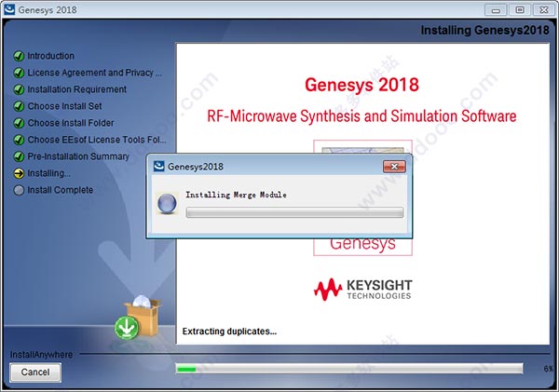Click the Genesys2018 dialog title bar icon
Screen dimensions: 559x392
[158, 166]
